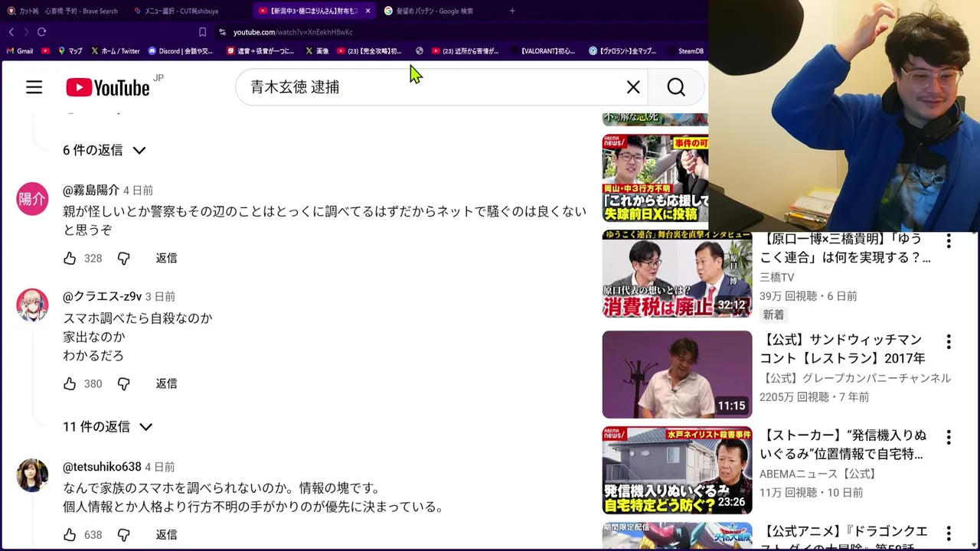This screenshot has width=980, height=551.
Task: Reply to the comment by @tetsuhiko638
Action: pos(166,535)
